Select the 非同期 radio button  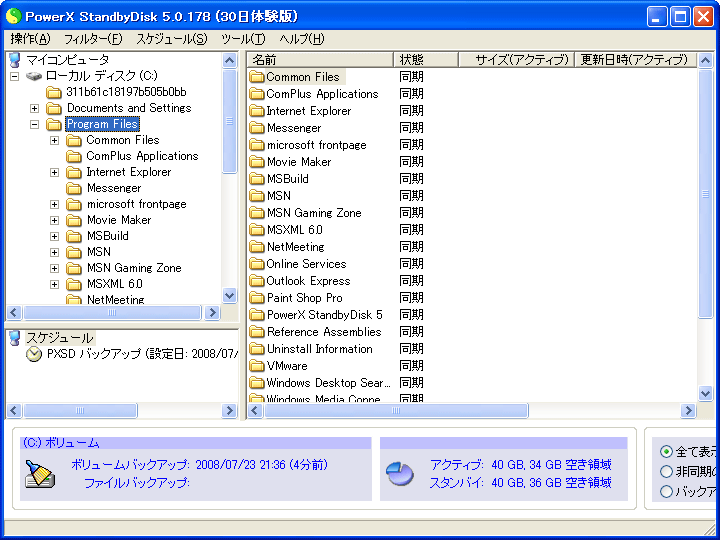click(x=666, y=472)
